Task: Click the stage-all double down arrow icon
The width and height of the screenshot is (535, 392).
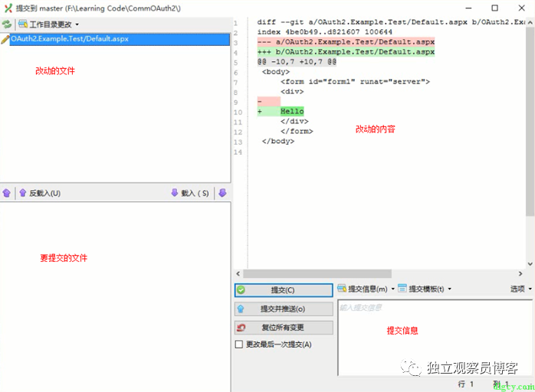Action: point(222,193)
